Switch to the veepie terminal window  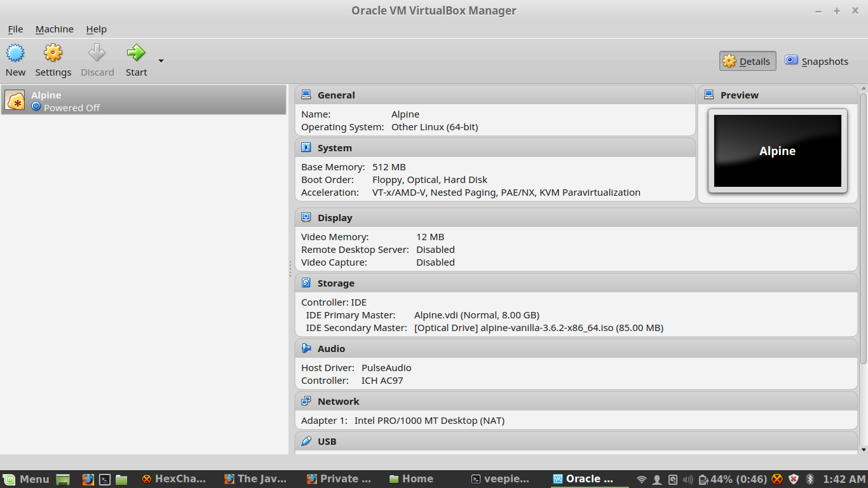coord(501,479)
